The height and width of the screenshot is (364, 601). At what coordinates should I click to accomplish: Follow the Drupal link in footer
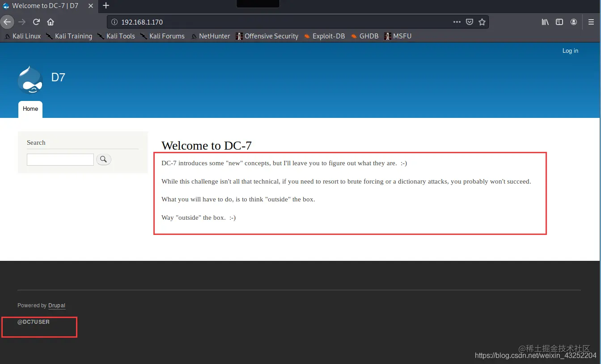(57, 305)
